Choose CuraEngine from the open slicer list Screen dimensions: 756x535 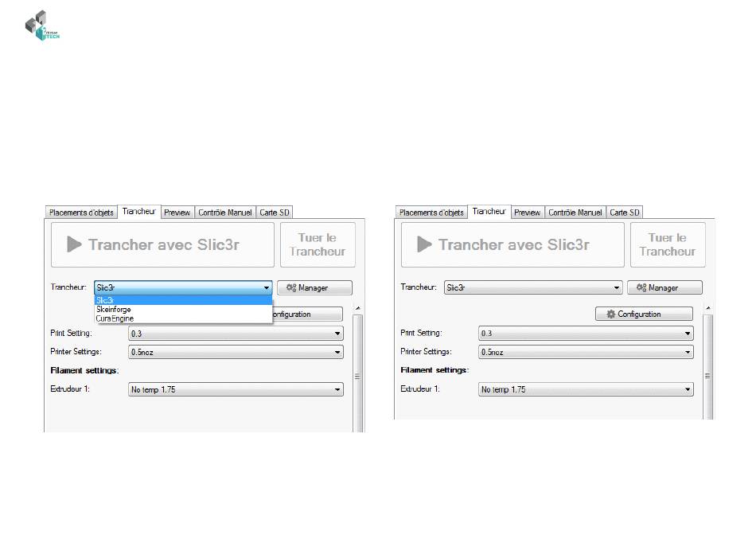pyautogui.click(x=183, y=318)
